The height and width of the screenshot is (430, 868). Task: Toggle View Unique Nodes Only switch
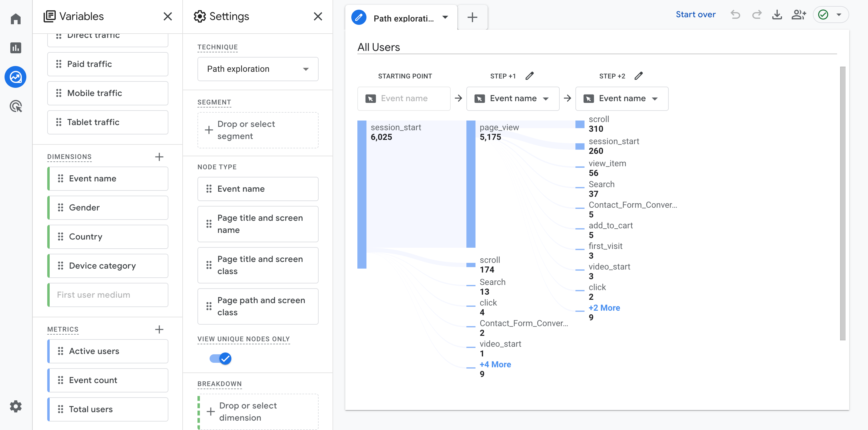220,358
